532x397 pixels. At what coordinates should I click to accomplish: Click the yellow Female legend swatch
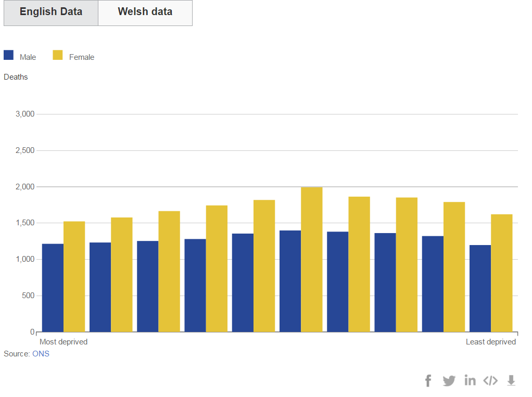[58, 56]
